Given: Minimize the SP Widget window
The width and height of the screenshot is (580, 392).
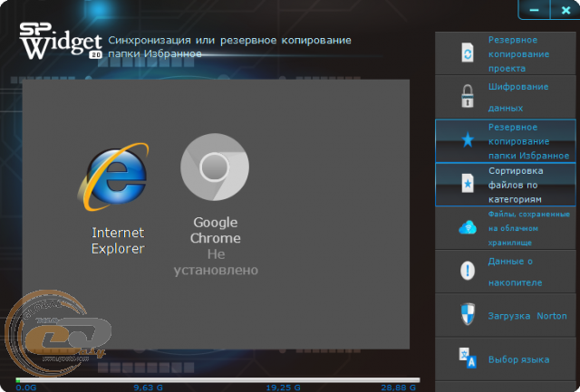Looking at the screenshot, I should (x=534, y=10).
